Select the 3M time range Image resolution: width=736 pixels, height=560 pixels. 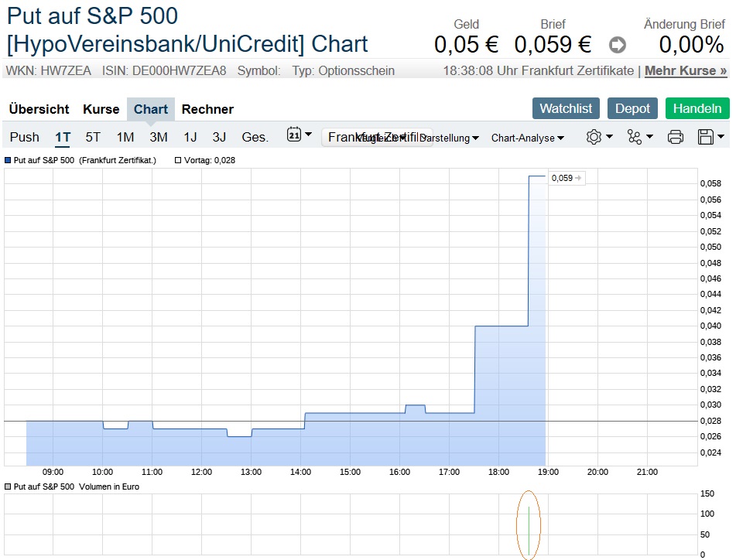159,137
